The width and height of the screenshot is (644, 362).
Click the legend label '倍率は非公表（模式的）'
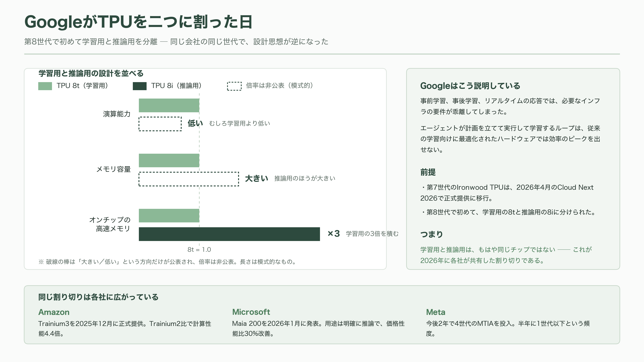point(280,86)
